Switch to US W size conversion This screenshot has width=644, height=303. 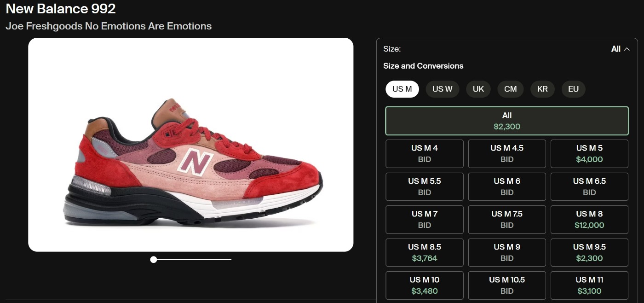coord(442,89)
